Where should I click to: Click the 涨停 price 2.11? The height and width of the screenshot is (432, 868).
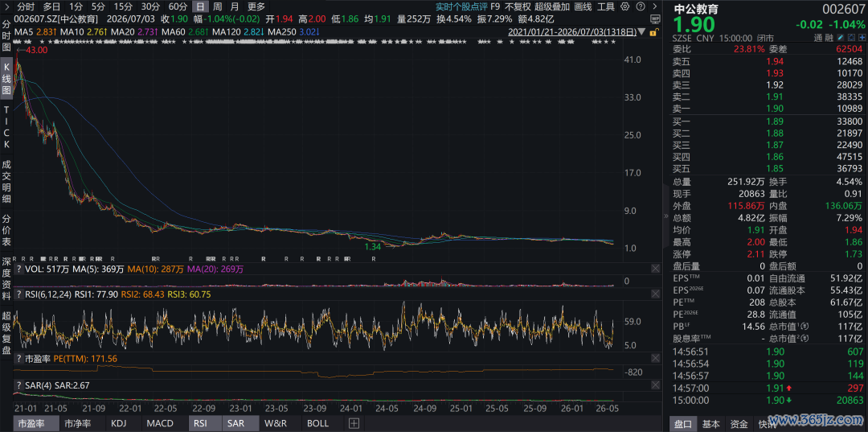pos(755,254)
